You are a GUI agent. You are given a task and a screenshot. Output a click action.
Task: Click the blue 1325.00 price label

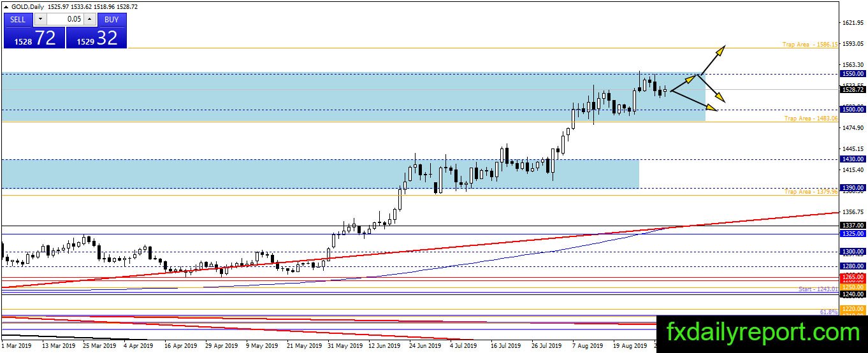point(852,234)
